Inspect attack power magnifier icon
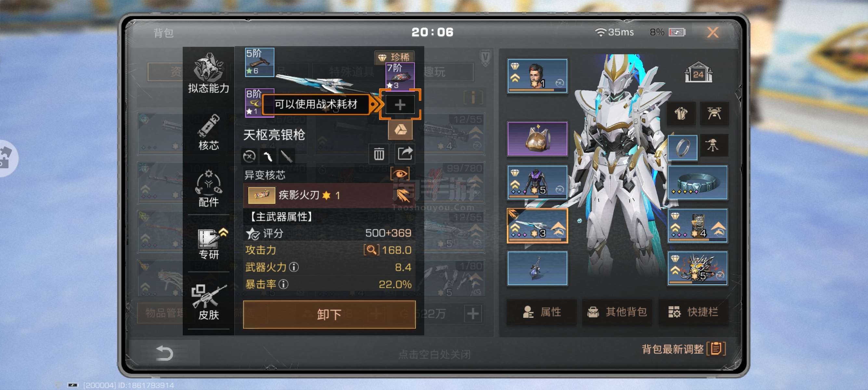The image size is (868, 390). (x=371, y=250)
